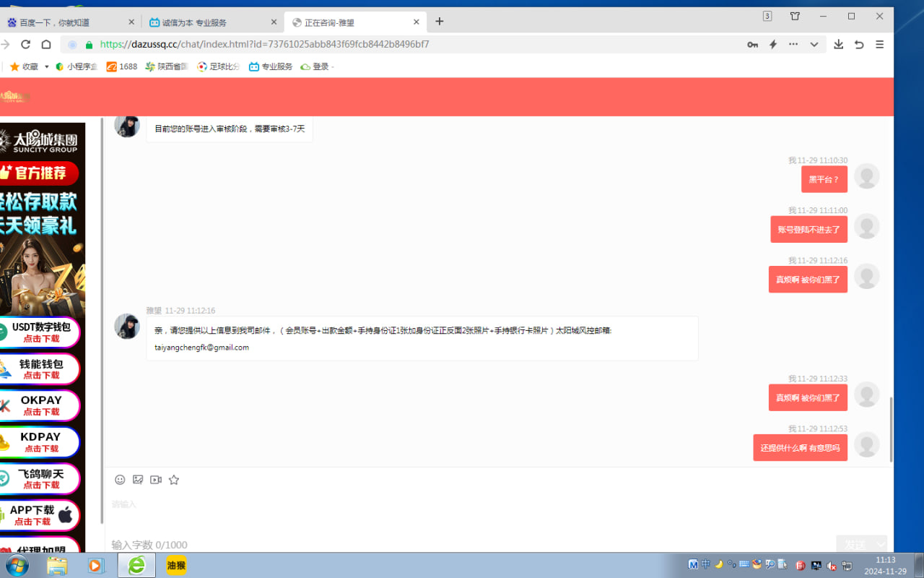Image resolution: width=924 pixels, height=578 pixels.
Task: Open the favorites dropdown arrow in bookmarks bar
Action: [x=47, y=66]
